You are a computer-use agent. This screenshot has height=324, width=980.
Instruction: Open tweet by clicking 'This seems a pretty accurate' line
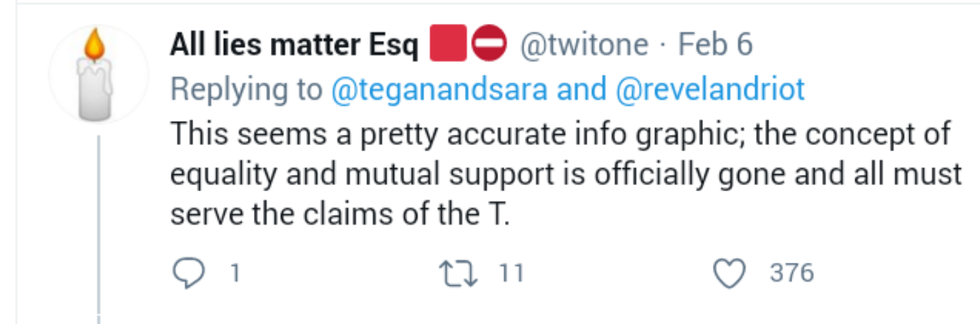(x=559, y=134)
